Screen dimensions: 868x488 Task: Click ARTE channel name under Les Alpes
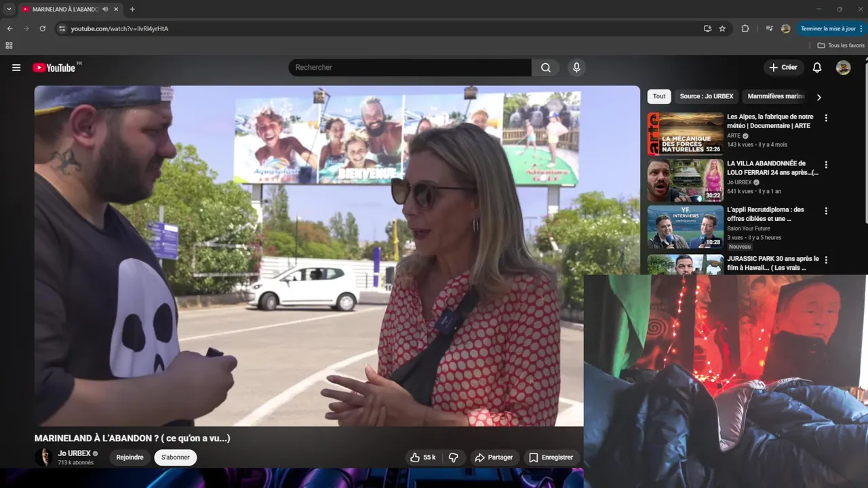(x=734, y=136)
